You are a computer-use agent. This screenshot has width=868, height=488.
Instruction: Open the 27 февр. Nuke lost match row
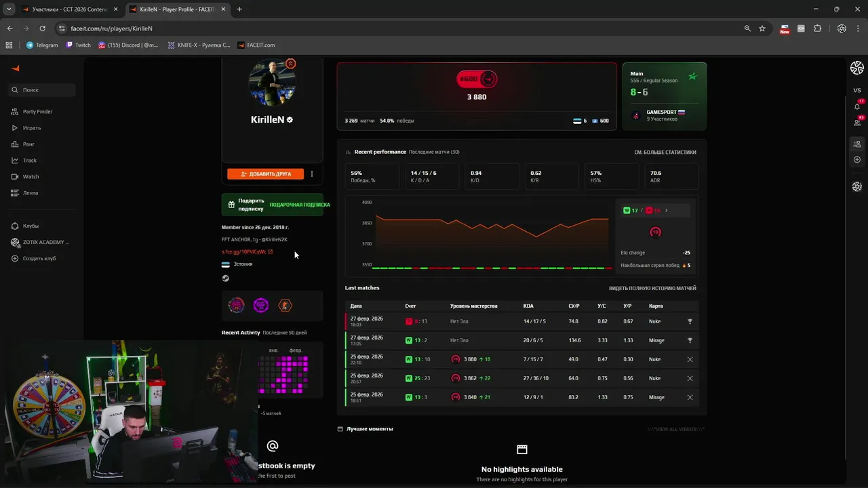(522, 321)
